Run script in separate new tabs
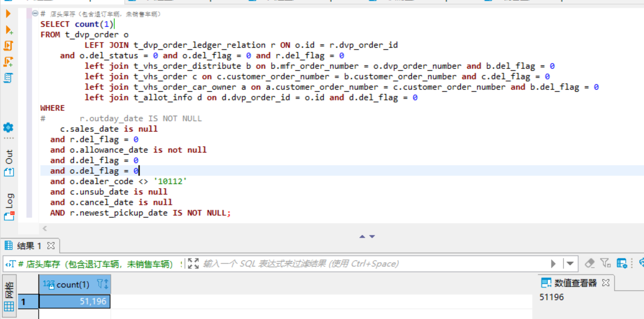 coord(8,62)
